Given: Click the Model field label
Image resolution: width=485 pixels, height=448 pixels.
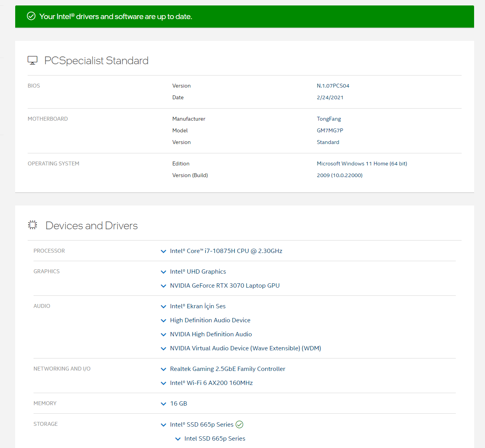Looking at the screenshot, I should click(180, 130).
